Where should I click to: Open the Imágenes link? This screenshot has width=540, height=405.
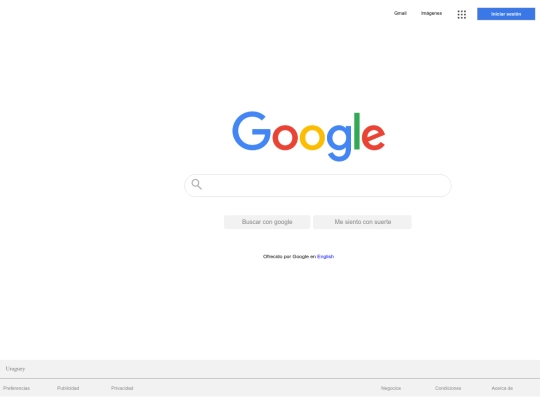(431, 13)
